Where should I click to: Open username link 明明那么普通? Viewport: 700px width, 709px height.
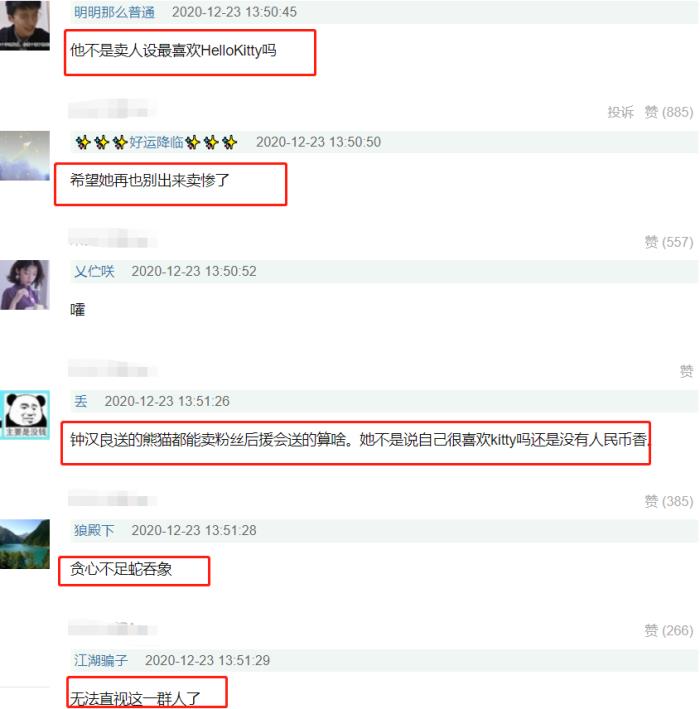pos(114,12)
